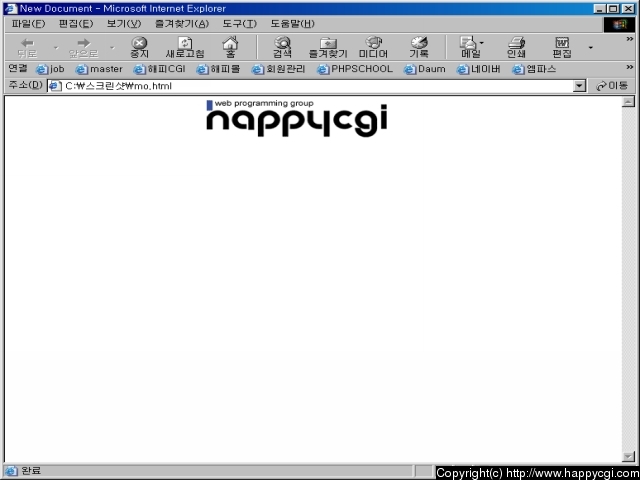The height and width of the screenshot is (480, 640).
Task: Click the 주소(D) address label
Action: 25,85
